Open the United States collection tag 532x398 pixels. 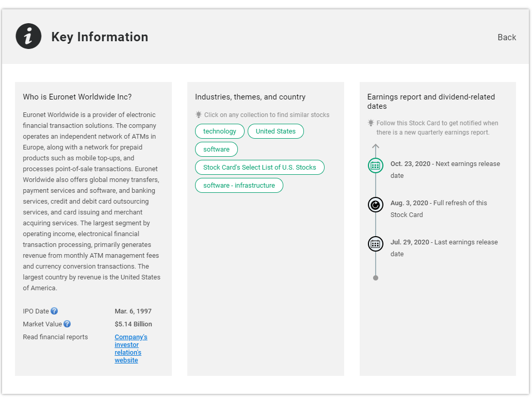coord(276,131)
